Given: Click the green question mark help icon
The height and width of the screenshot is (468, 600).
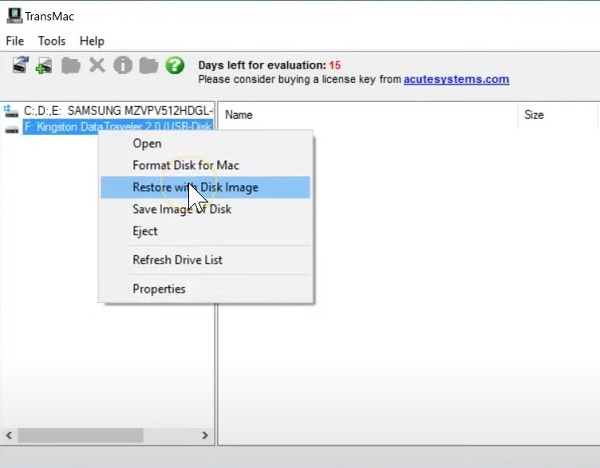Looking at the screenshot, I should click(x=175, y=65).
